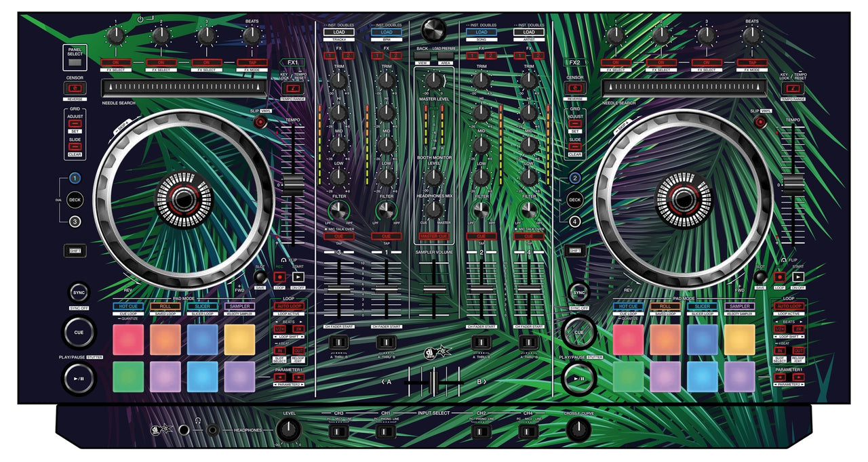Click the SAMPLER VOLUME fader
This screenshot has height=462, width=868.
tap(433, 289)
